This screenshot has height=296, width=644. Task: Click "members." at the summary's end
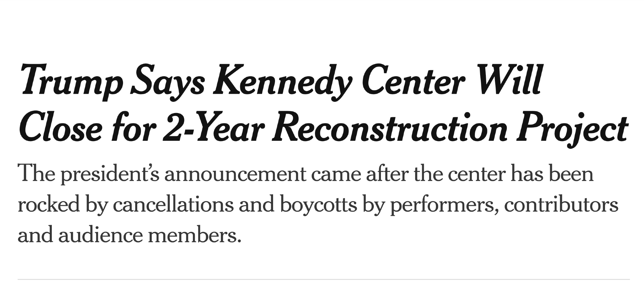(194, 235)
